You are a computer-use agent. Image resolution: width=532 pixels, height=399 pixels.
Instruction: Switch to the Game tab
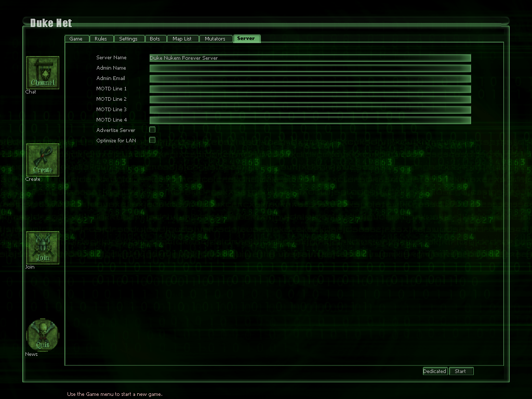coord(77,38)
